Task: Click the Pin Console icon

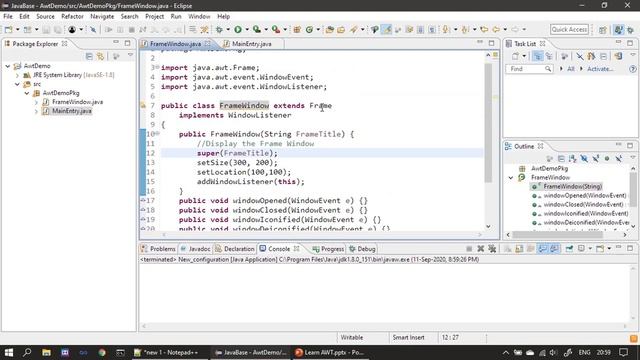Action: pyautogui.click(x=569, y=249)
